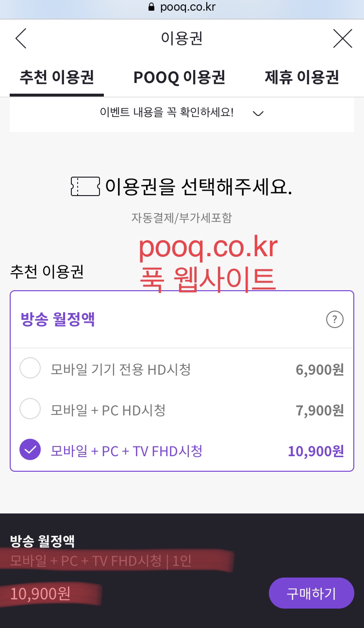Click the 1인 plan summary line in bottom bar
364x628 pixels.
[101, 561]
